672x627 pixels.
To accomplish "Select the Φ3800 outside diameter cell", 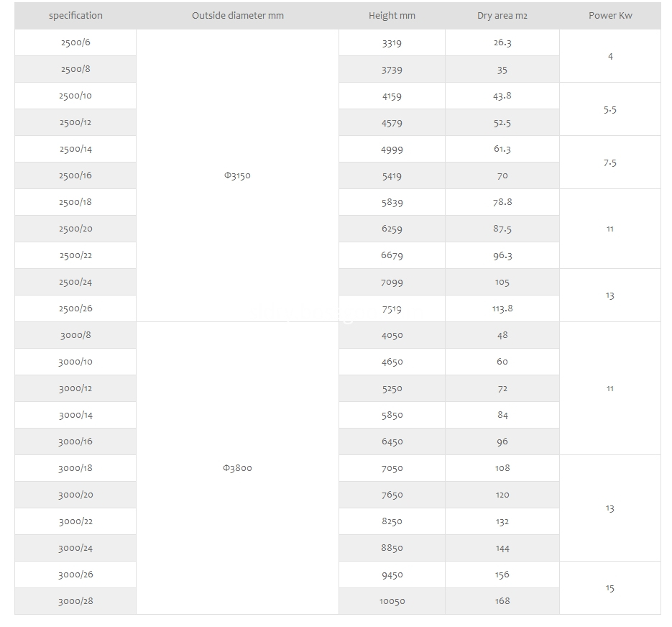I will click(x=237, y=468).
